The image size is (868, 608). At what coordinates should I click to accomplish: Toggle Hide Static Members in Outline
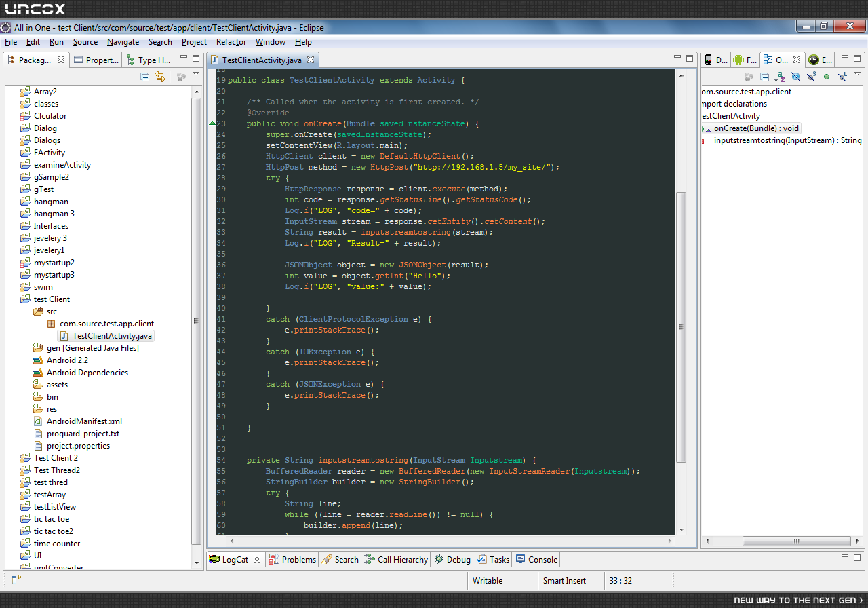pos(811,77)
